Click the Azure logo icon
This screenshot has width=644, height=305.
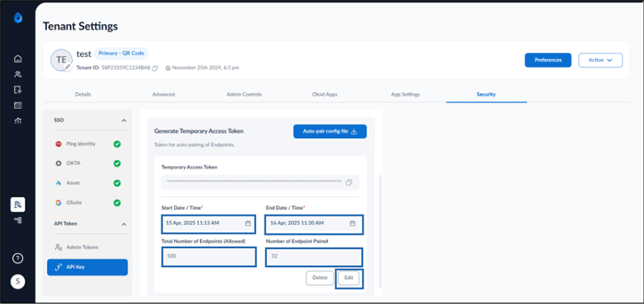pos(58,183)
